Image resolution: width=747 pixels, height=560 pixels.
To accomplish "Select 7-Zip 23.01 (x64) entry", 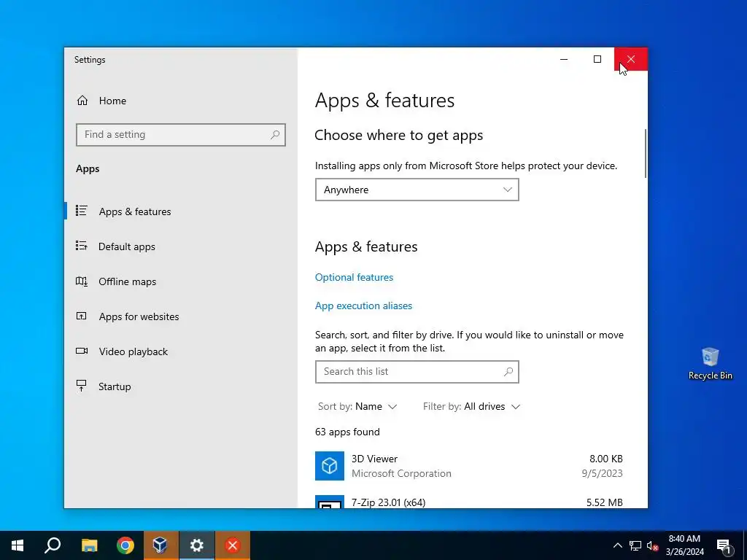I will (x=469, y=502).
